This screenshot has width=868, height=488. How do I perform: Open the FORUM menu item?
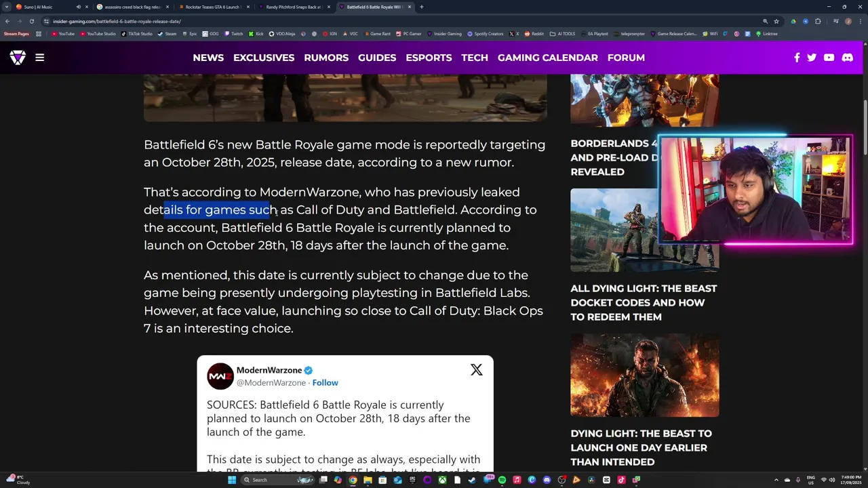coord(626,58)
